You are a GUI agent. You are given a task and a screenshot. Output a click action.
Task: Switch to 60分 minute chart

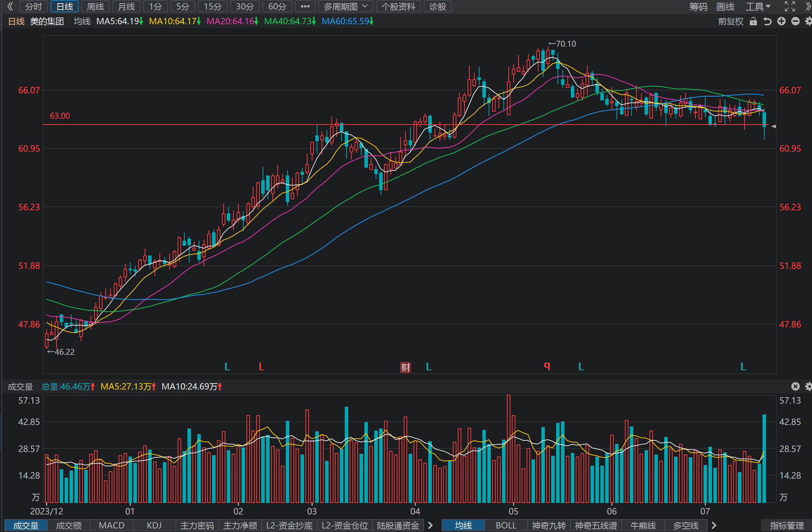[x=277, y=6]
